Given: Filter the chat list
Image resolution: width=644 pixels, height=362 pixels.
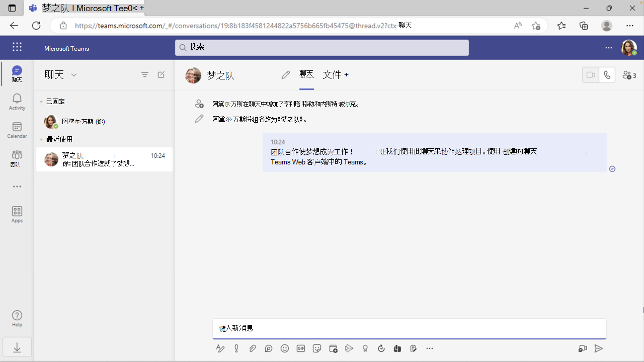Looking at the screenshot, I should (145, 75).
